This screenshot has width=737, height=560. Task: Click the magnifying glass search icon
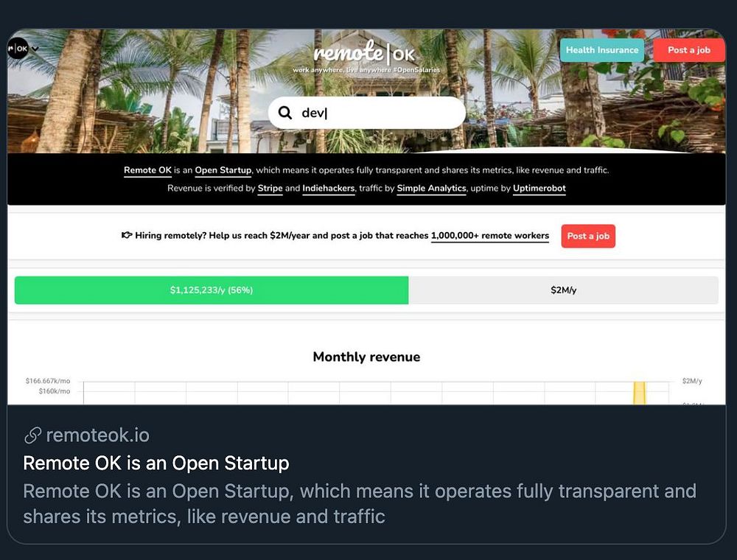(x=284, y=113)
